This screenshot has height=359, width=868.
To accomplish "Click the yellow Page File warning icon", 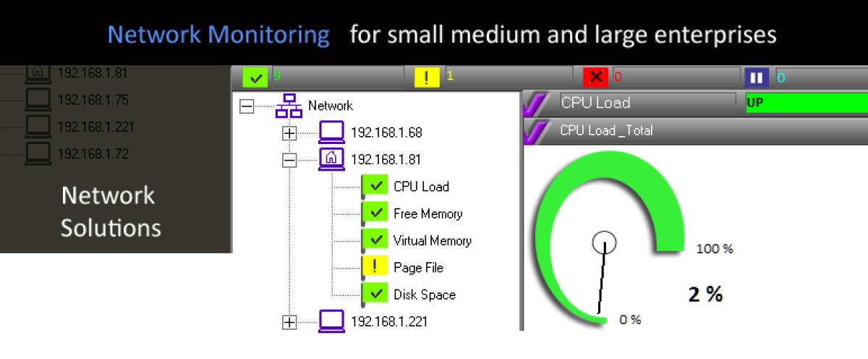I will click(375, 267).
